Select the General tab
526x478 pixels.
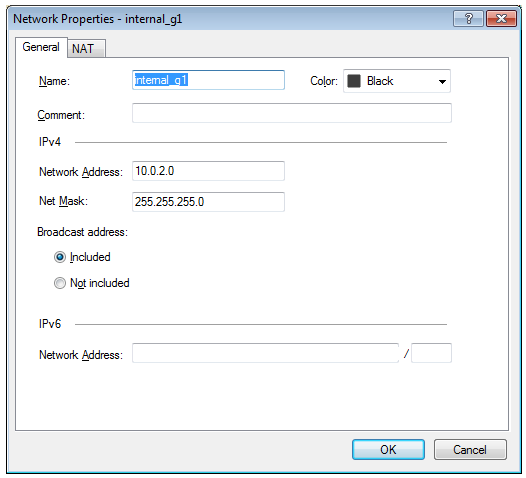[41, 47]
